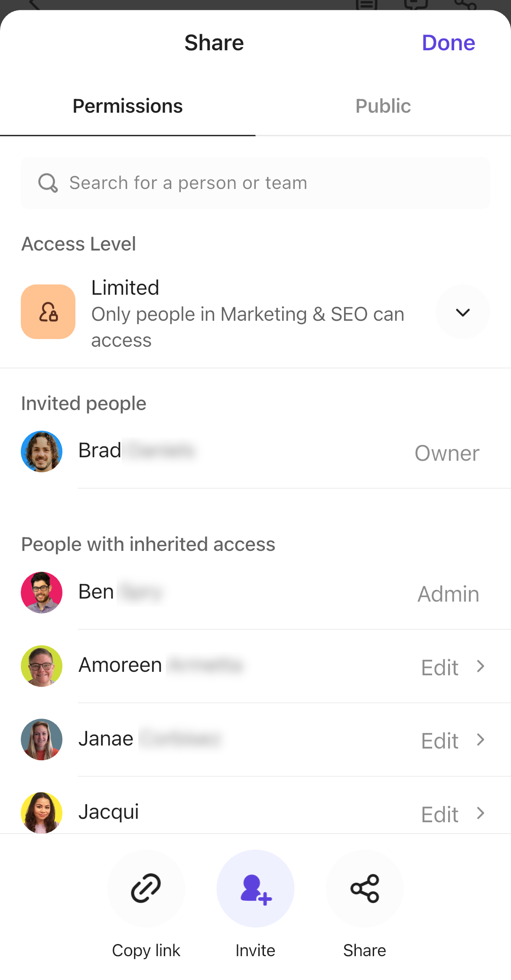Expand the Access Level dropdown chevron
The image size is (511, 980).
463,312
